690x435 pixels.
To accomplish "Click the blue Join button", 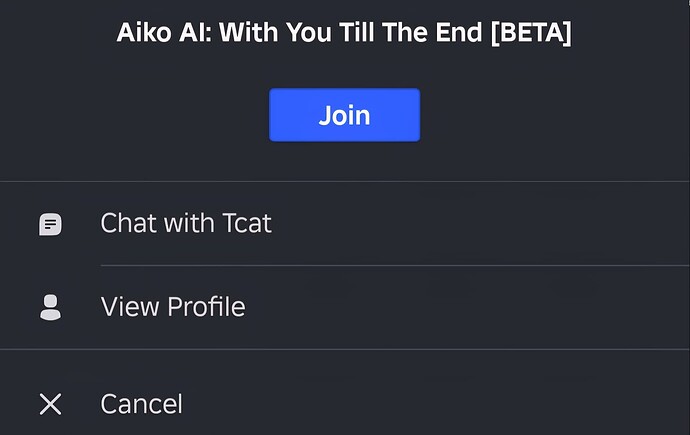I will tap(345, 115).
